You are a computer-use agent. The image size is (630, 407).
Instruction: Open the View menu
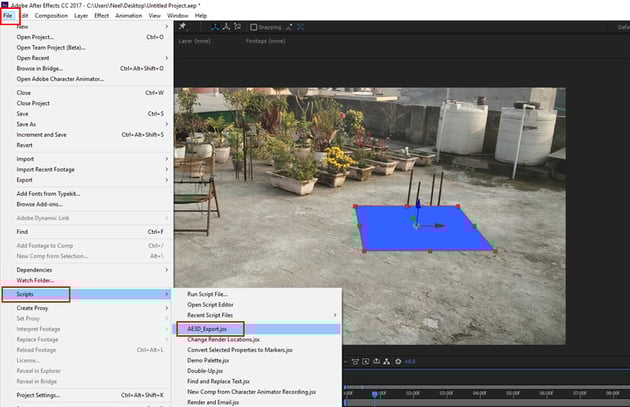tap(155, 16)
